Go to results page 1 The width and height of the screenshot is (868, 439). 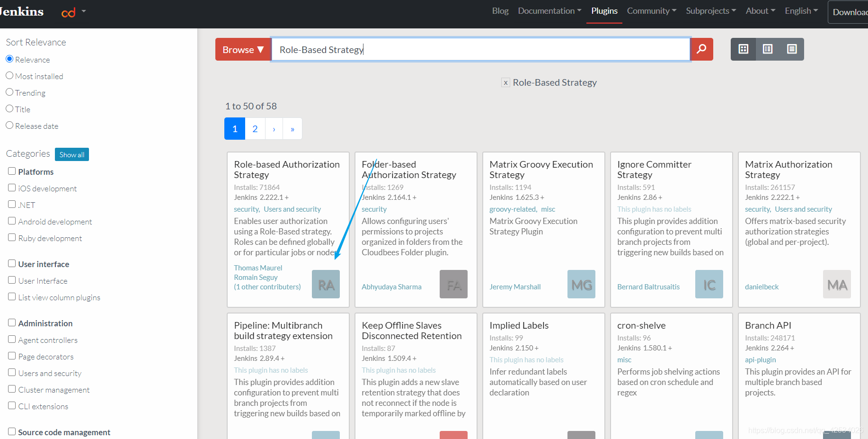click(235, 129)
